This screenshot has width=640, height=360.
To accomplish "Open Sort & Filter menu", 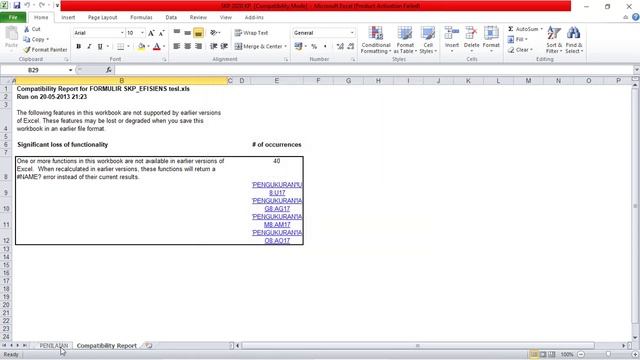I will pos(554,40).
